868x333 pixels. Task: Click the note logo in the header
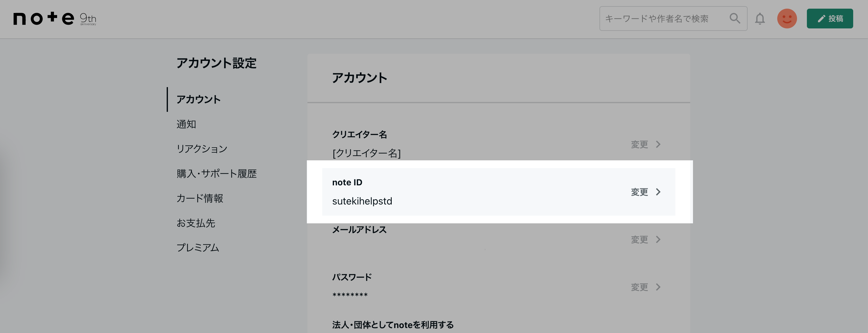pos(44,19)
